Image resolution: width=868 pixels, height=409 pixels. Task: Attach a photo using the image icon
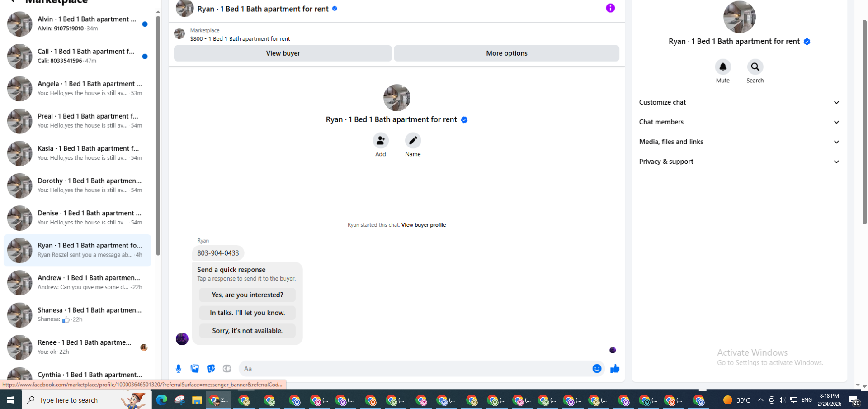pos(195,369)
